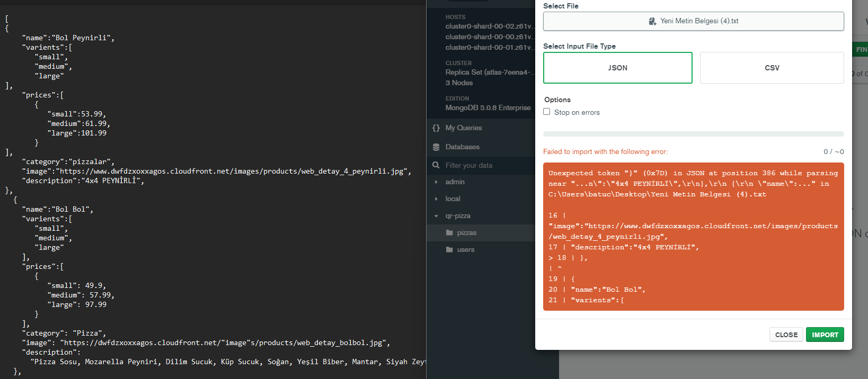
Task: Click the Databases stack icon
Action: (x=436, y=147)
